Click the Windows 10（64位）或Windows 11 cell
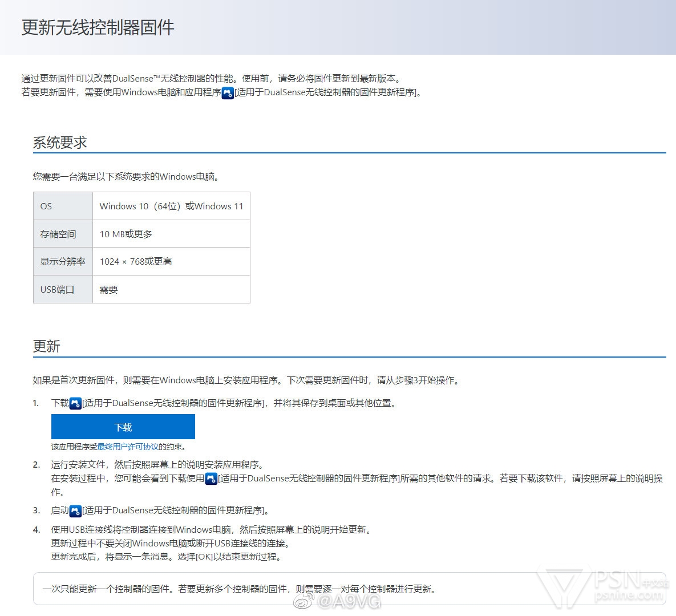676x616 pixels. [x=171, y=206]
